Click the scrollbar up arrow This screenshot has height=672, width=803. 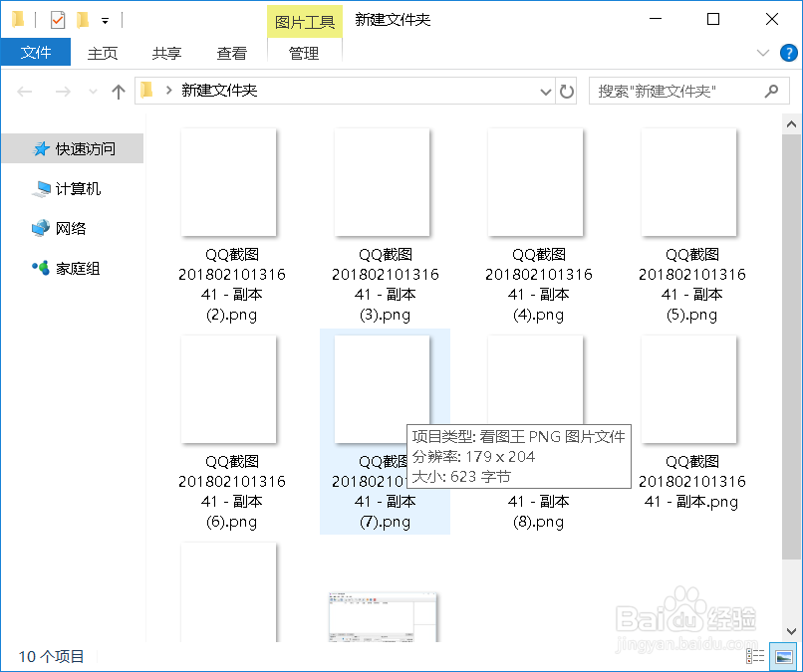[x=791, y=124]
